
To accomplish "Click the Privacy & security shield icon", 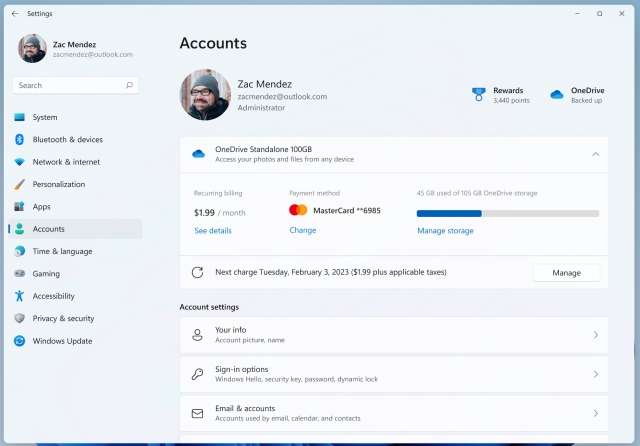I will 19,319.
